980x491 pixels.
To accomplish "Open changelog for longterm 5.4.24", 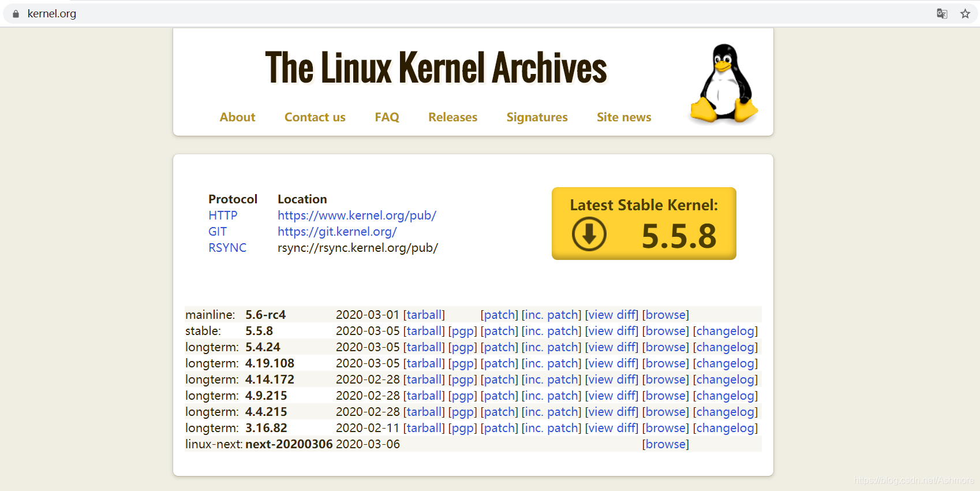I will pyautogui.click(x=725, y=347).
